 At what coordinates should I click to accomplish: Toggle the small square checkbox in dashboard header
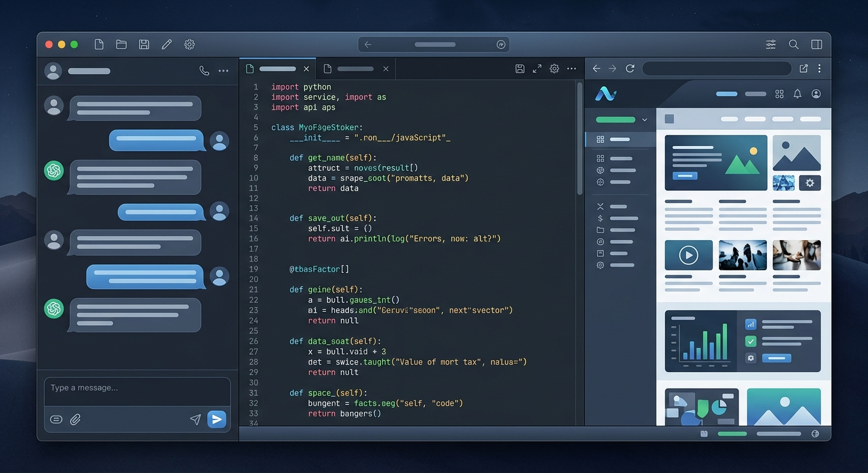coord(669,119)
